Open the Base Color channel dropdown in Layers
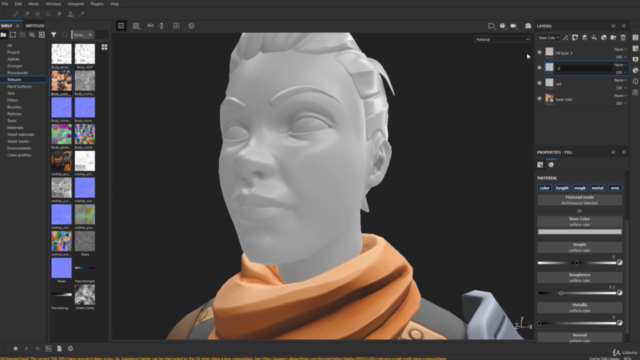 (549, 38)
